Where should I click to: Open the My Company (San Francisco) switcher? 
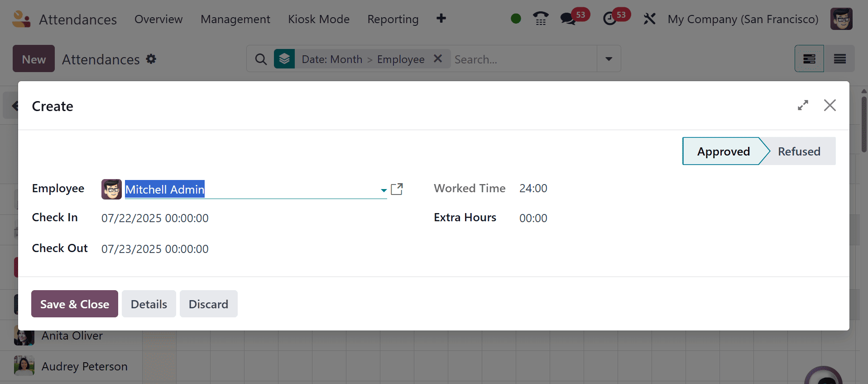(743, 19)
